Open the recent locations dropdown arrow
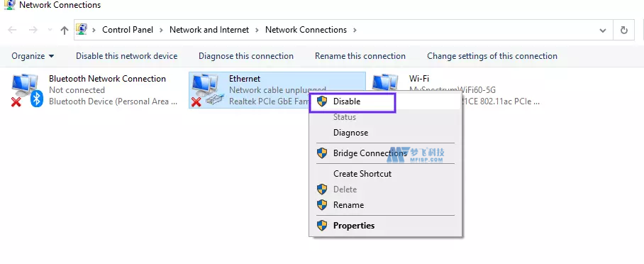The height and width of the screenshot is (264, 644). coord(50,30)
